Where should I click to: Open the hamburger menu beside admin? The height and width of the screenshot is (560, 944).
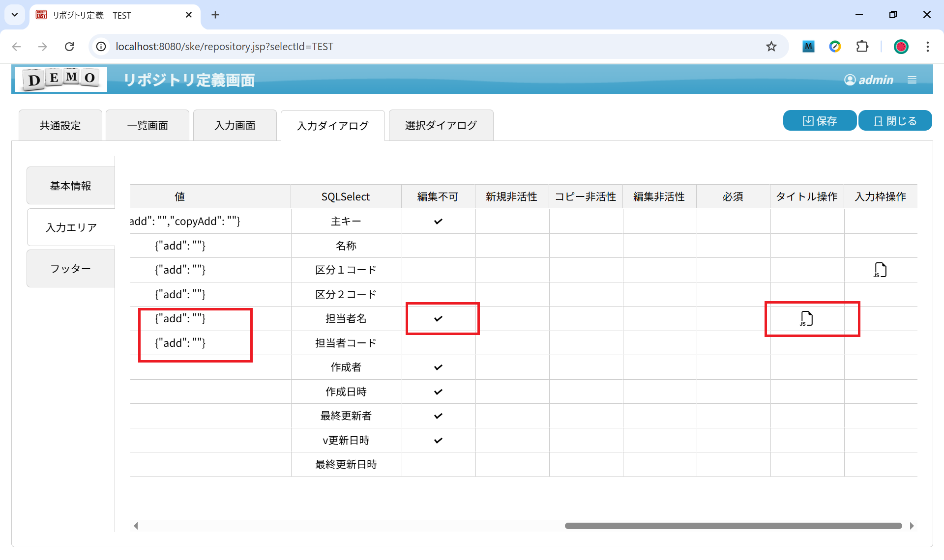(x=912, y=80)
